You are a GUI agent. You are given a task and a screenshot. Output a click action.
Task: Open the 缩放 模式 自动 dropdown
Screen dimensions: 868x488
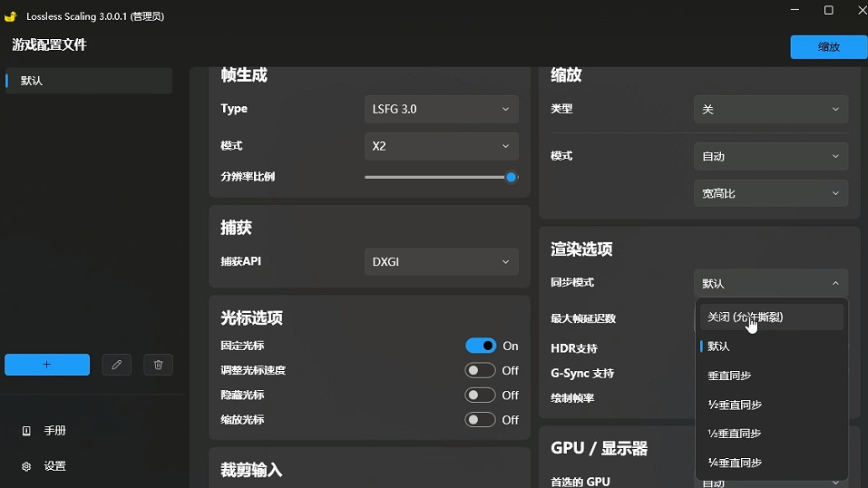(771, 156)
